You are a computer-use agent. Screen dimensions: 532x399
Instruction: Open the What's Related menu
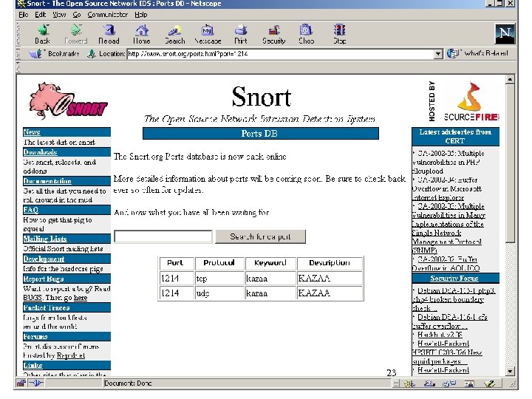pyautogui.click(x=479, y=54)
